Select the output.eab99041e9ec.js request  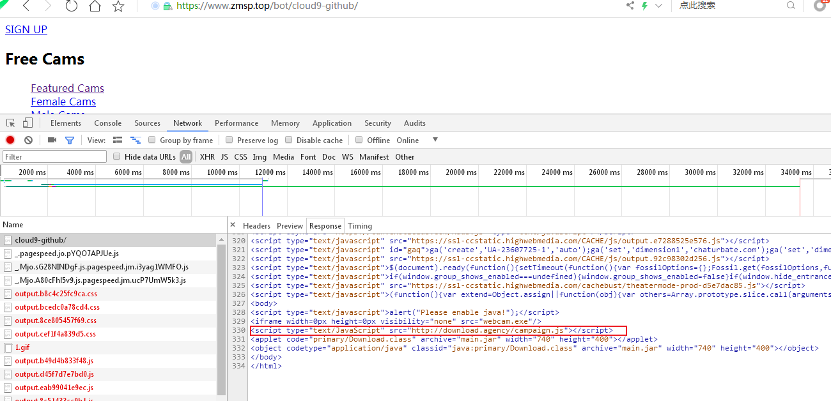point(108,388)
